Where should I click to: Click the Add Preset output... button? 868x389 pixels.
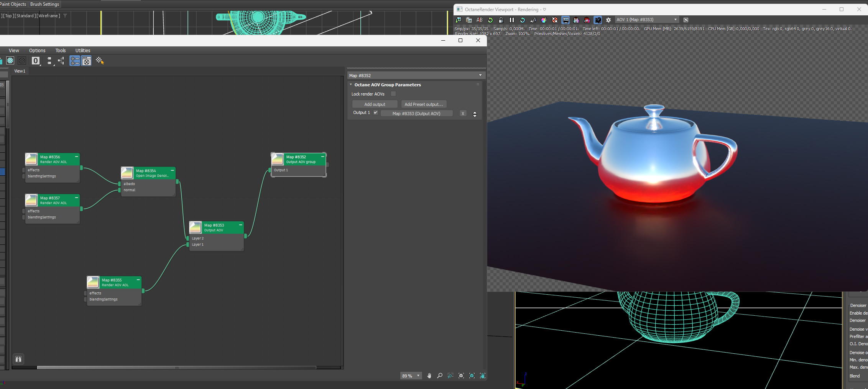point(424,104)
